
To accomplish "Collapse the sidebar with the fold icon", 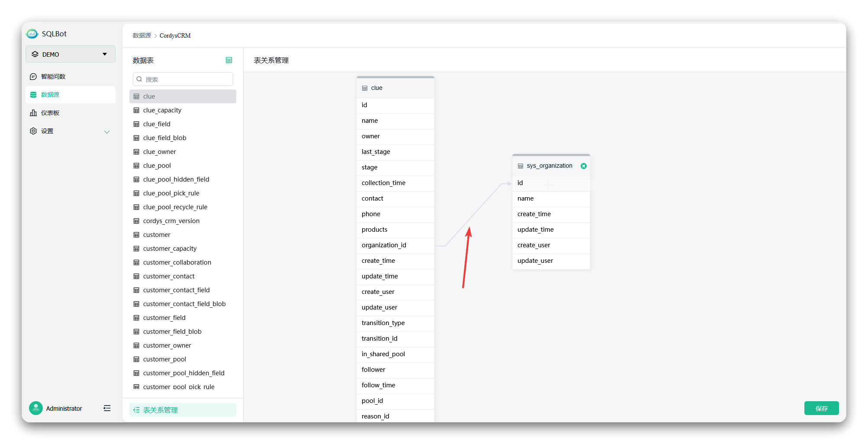I will pyautogui.click(x=107, y=408).
